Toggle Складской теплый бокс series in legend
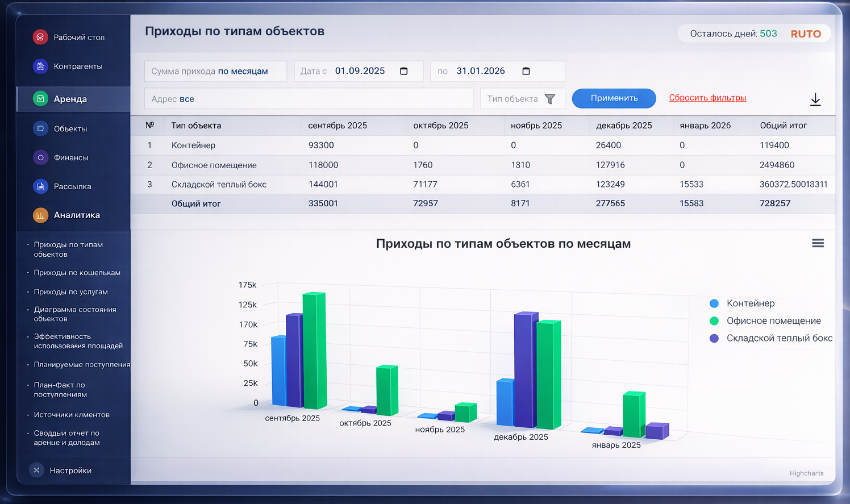This screenshot has height=504, width=850. click(771, 338)
